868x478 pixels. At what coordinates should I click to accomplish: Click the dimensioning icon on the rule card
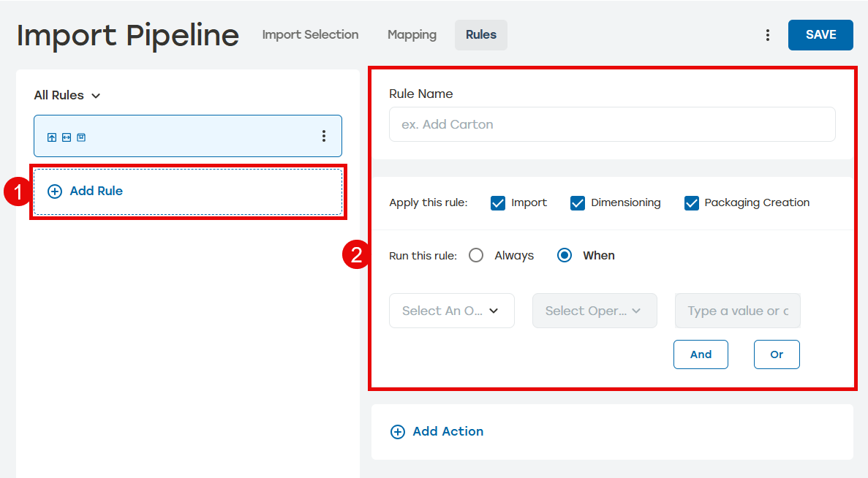[67, 137]
